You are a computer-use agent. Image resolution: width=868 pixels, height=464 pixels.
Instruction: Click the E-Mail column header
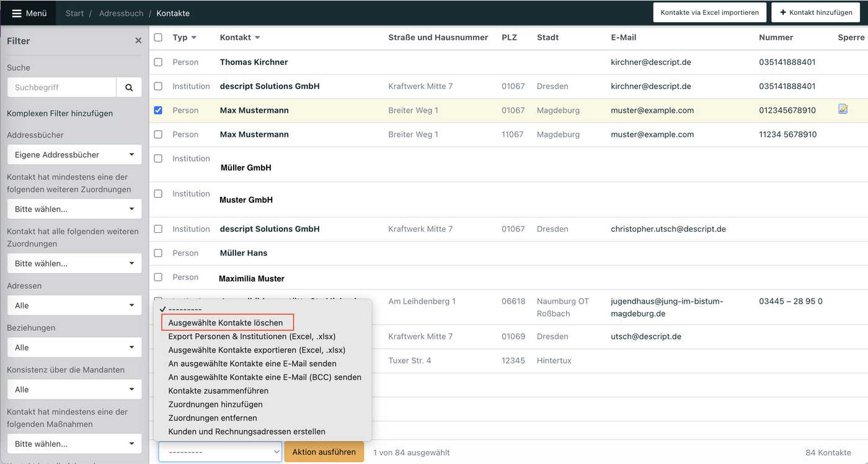pos(624,38)
